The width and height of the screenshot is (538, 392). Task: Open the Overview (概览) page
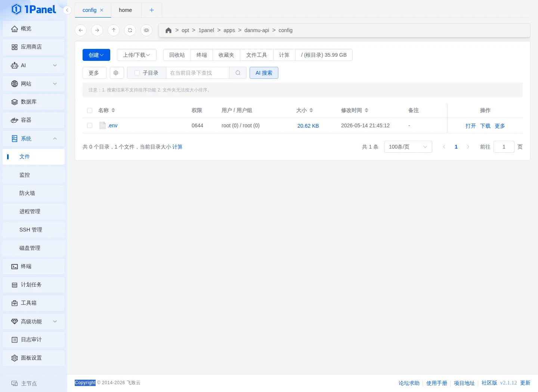coord(34,29)
